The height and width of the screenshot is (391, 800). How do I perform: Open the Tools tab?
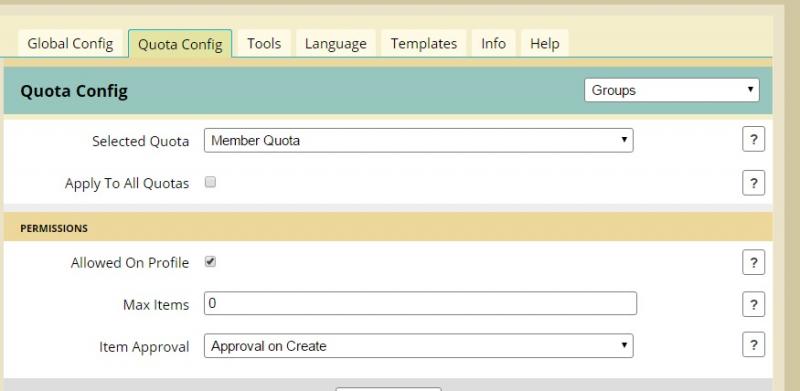(264, 43)
